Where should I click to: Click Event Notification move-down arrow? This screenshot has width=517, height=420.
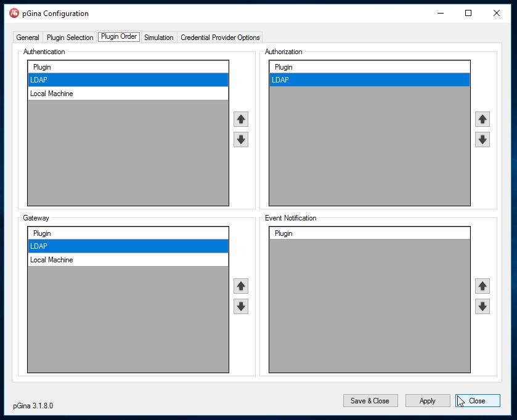[x=482, y=307]
